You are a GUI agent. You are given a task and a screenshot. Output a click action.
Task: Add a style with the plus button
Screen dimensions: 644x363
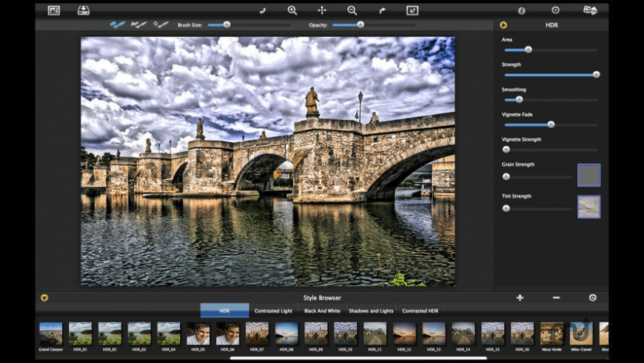coord(520,298)
